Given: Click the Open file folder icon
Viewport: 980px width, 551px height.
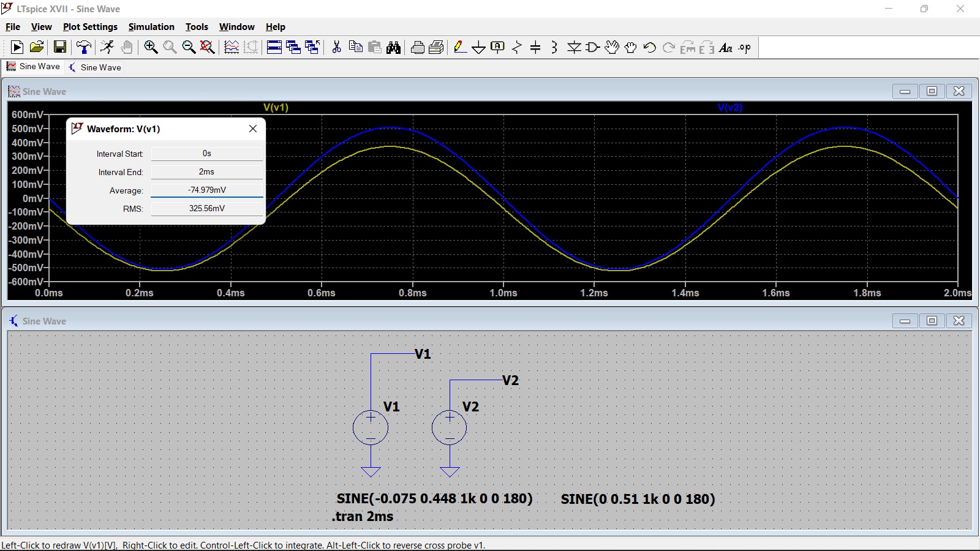Looking at the screenshot, I should (37, 47).
